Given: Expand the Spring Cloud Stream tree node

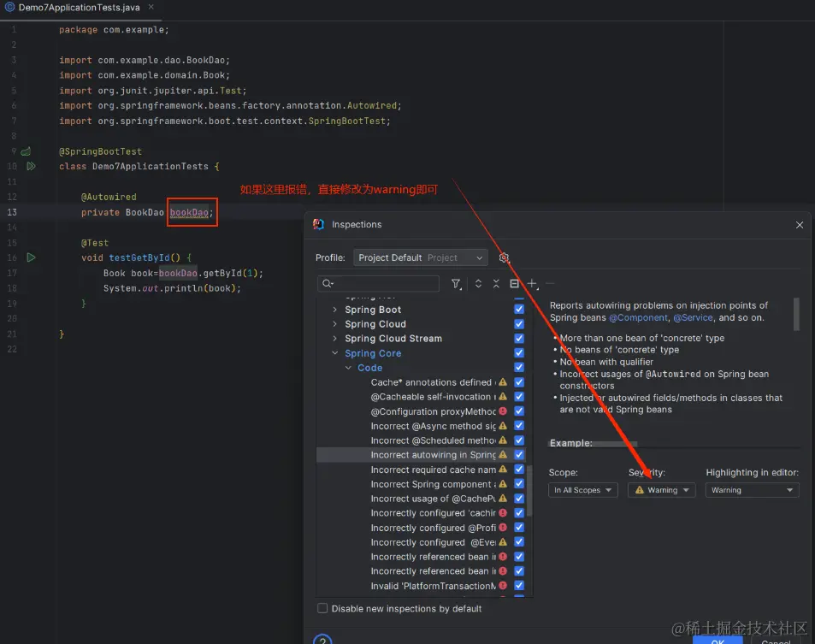Looking at the screenshot, I should [334, 339].
